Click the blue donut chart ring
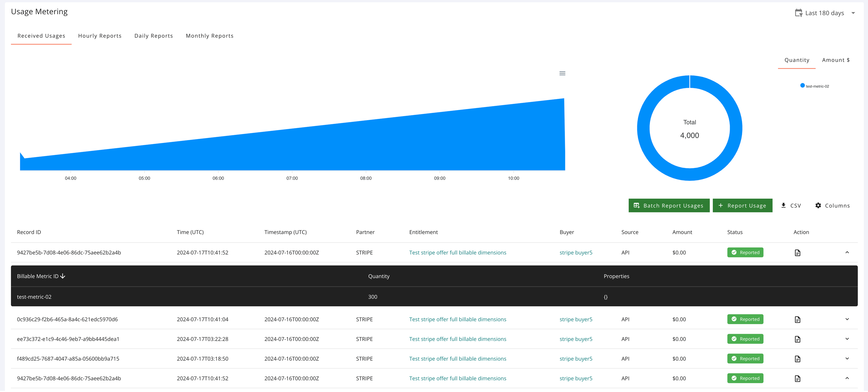Image resolution: width=868 pixels, height=392 pixels. point(643,128)
